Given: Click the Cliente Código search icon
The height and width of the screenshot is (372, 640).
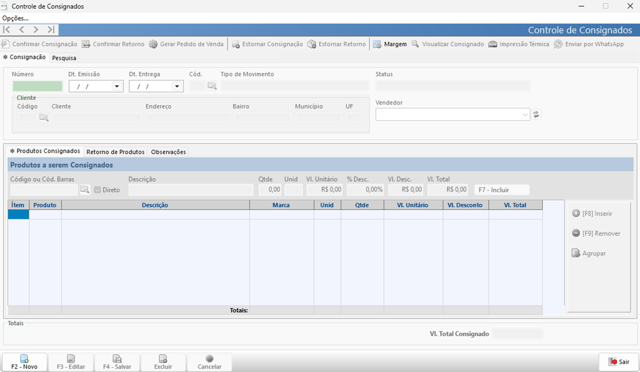Looking at the screenshot, I should click(x=44, y=118).
